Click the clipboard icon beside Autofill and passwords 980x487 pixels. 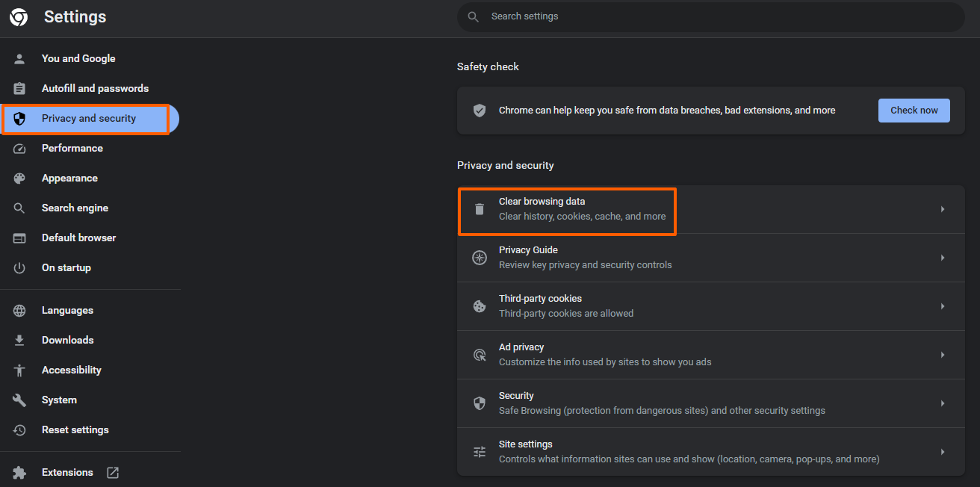pyautogui.click(x=19, y=88)
